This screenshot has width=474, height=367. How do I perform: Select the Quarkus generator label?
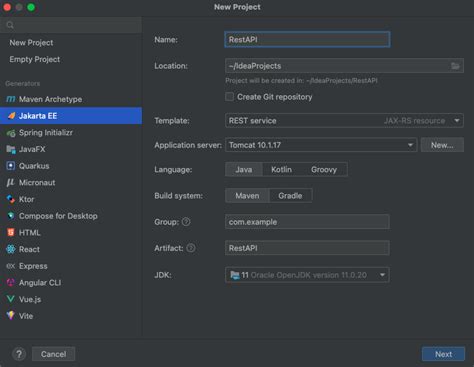point(34,166)
